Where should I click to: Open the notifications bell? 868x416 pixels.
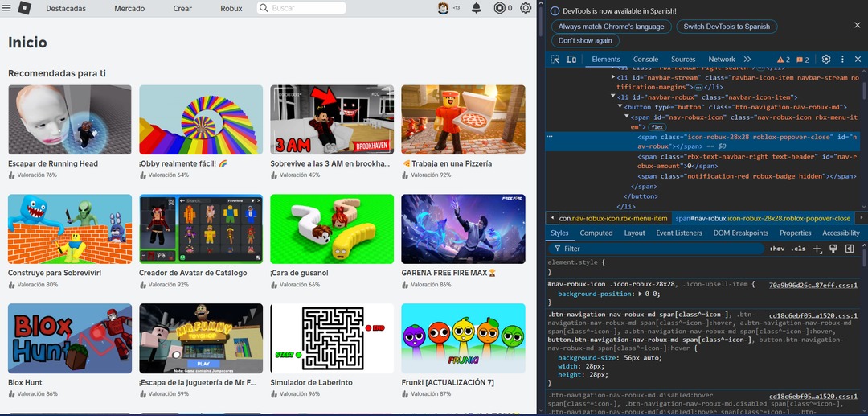click(476, 8)
